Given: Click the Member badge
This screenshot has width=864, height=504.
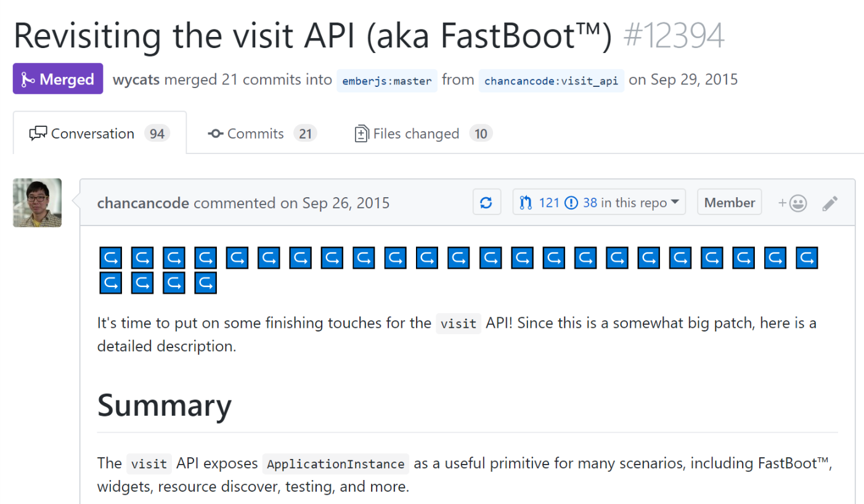Looking at the screenshot, I should pos(730,202).
